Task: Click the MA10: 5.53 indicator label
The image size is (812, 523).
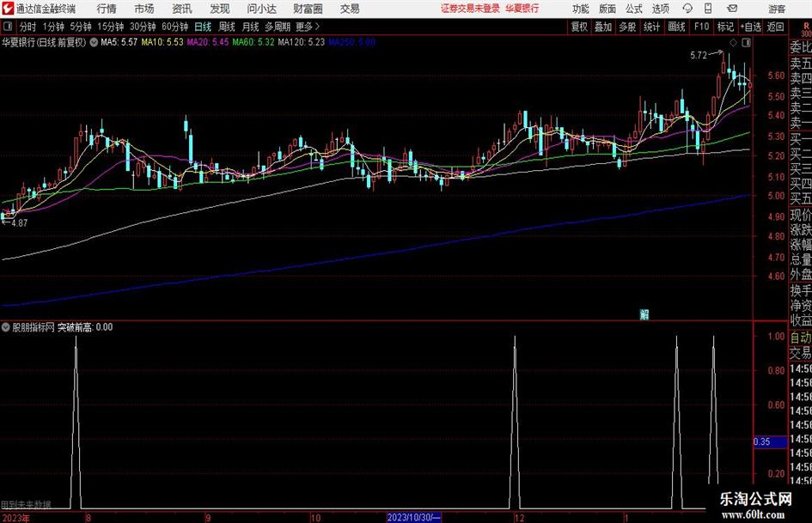Action: pos(162,42)
